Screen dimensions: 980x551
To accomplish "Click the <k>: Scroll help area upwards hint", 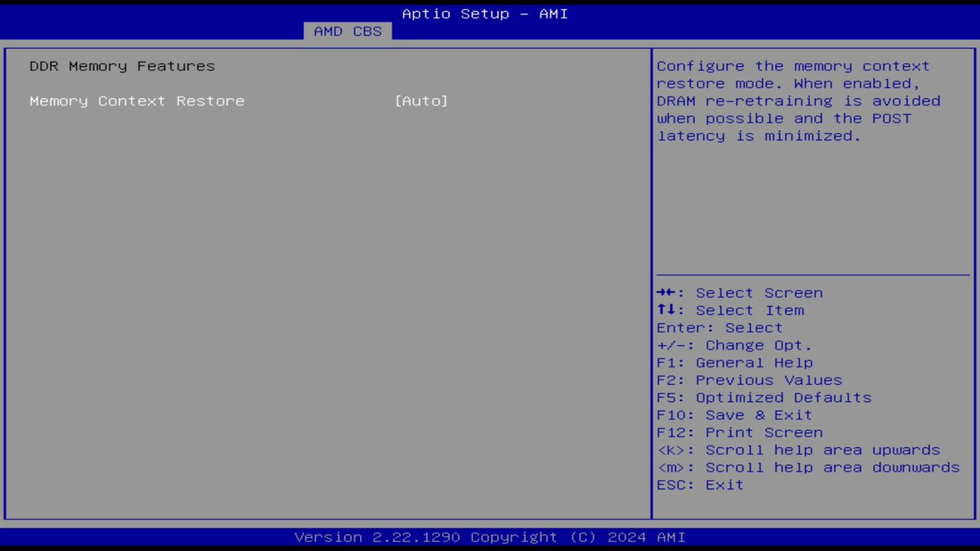I will (799, 451).
